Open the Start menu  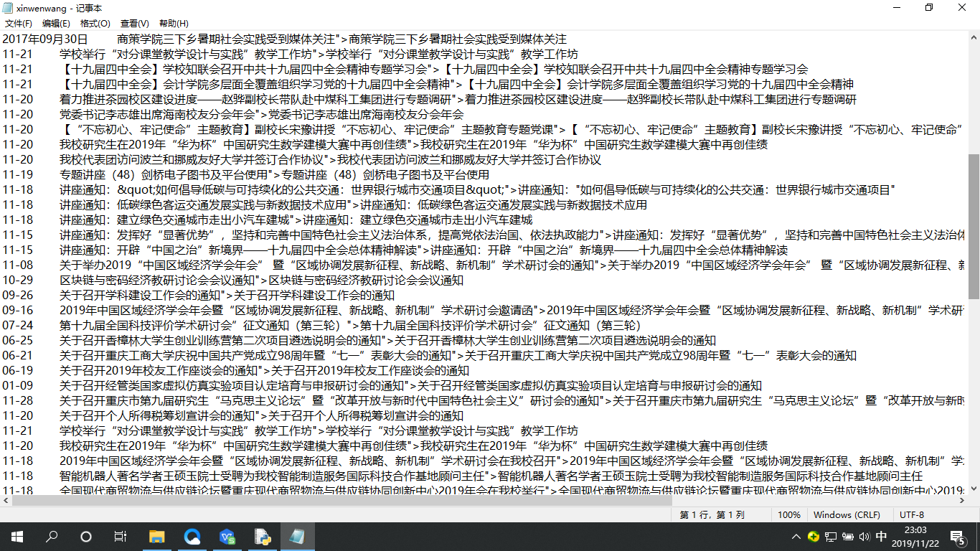(16, 536)
